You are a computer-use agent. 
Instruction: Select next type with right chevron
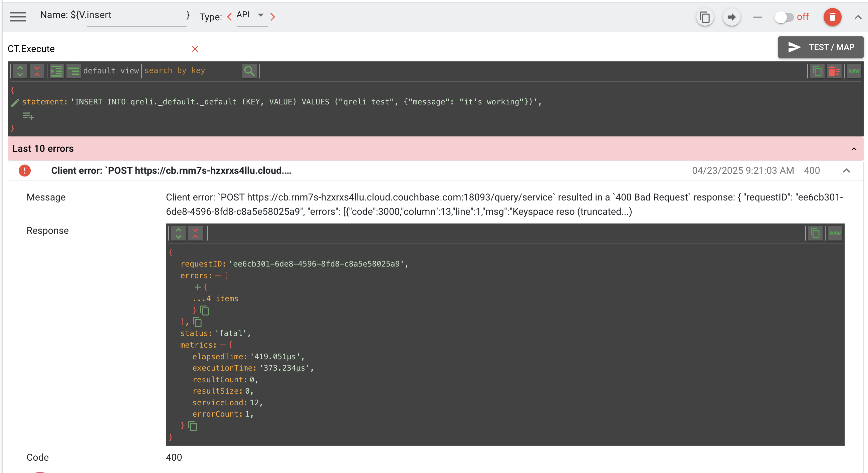273,17
